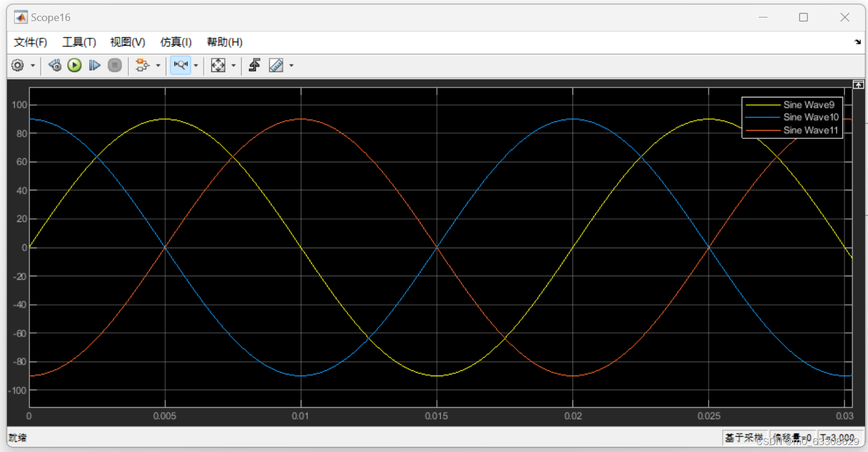Screen dimensions: 868x452
Task: Click the maximize axes icon above the legend
Action: [857, 85]
